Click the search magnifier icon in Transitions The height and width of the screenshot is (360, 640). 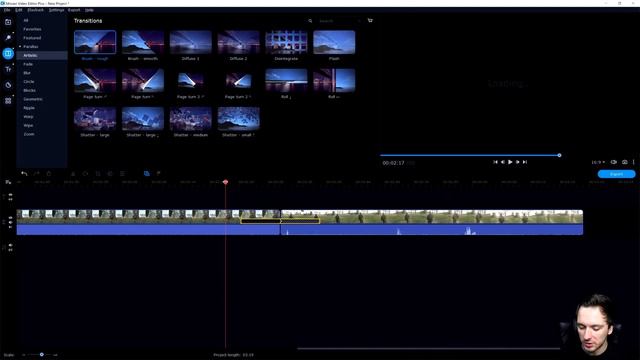(x=310, y=21)
